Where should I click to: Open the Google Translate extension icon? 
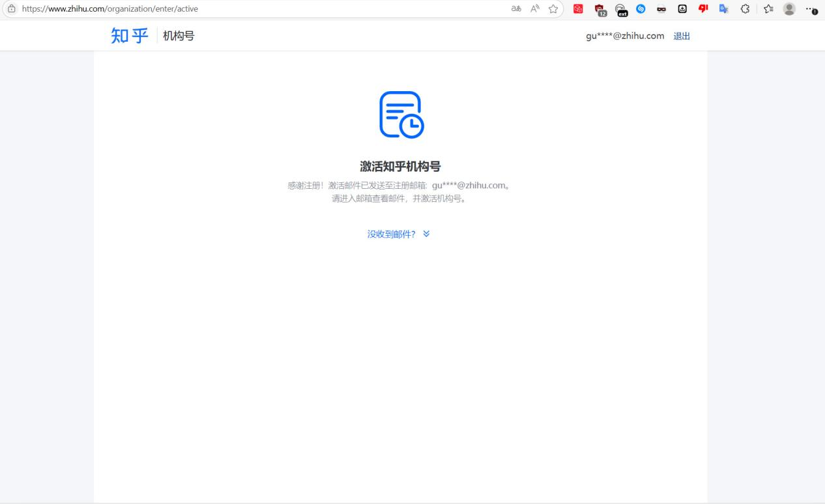pos(724,9)
